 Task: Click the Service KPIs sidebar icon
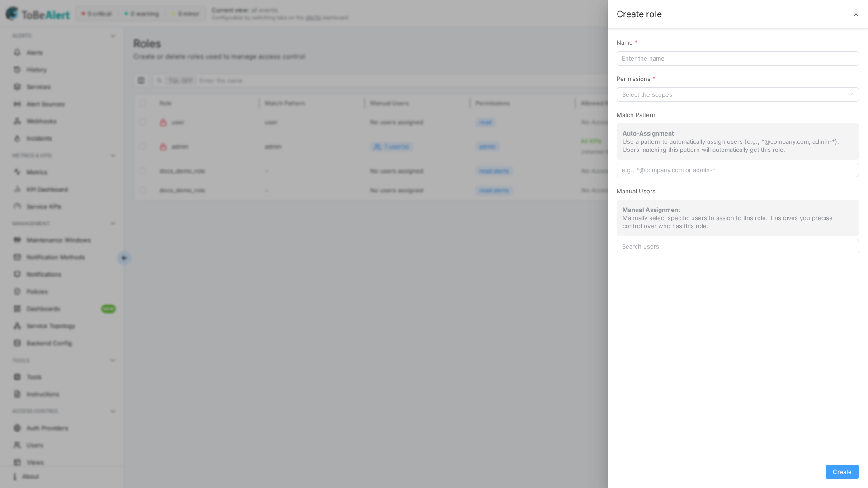click(x=17, y=206)
